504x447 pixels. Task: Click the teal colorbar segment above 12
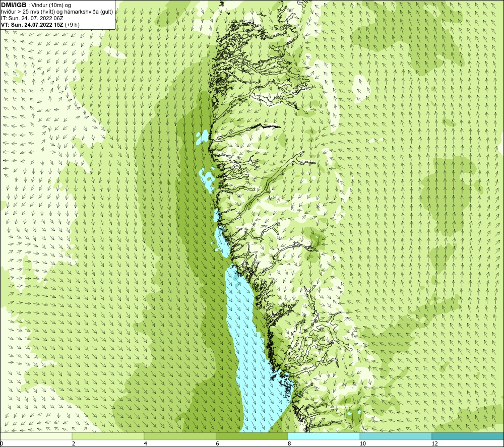coord(468,436)
